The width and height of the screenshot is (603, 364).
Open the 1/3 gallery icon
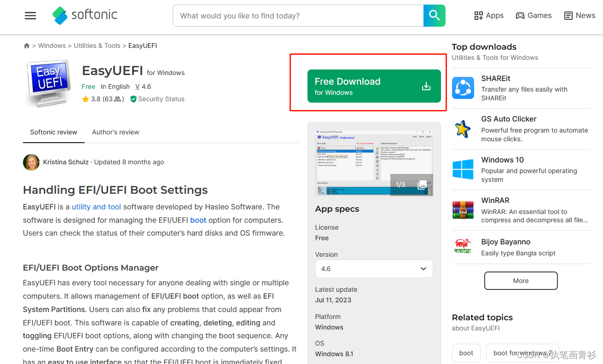pos(422,185)
